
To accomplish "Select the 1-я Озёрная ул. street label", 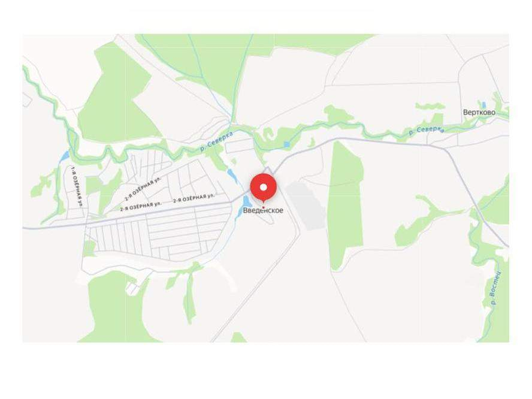I will click(x=77, y=186).
